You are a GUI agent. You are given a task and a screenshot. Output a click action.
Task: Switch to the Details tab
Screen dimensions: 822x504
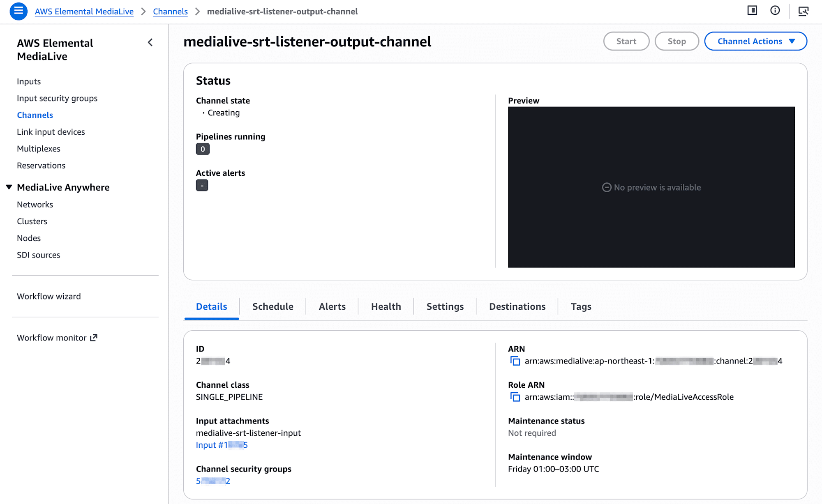pyautogui.click(x=212, y=306)
